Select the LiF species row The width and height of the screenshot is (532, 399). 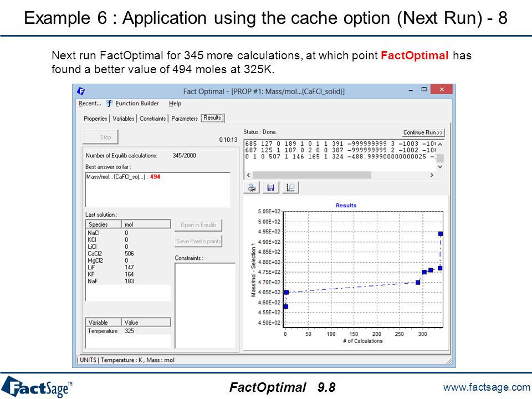(x=128, y=267)
